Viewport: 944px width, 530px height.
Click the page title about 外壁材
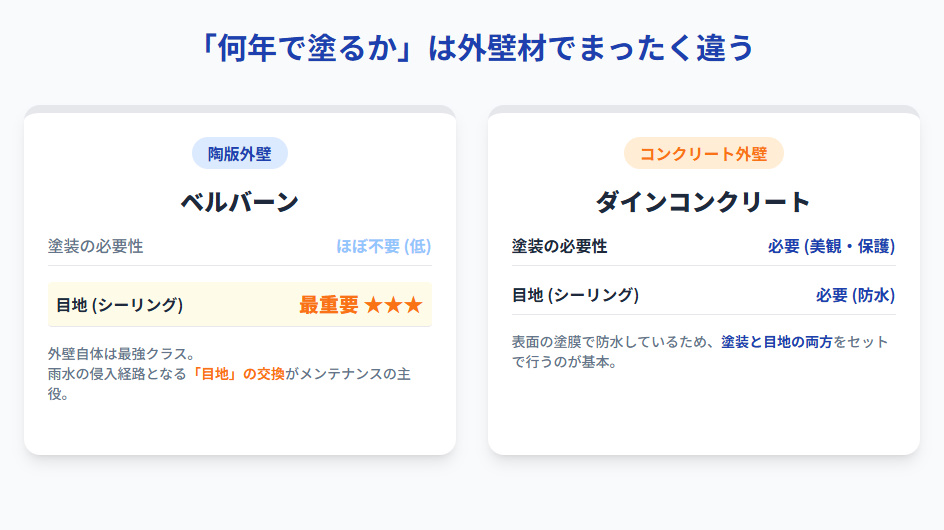click(472, 47)
